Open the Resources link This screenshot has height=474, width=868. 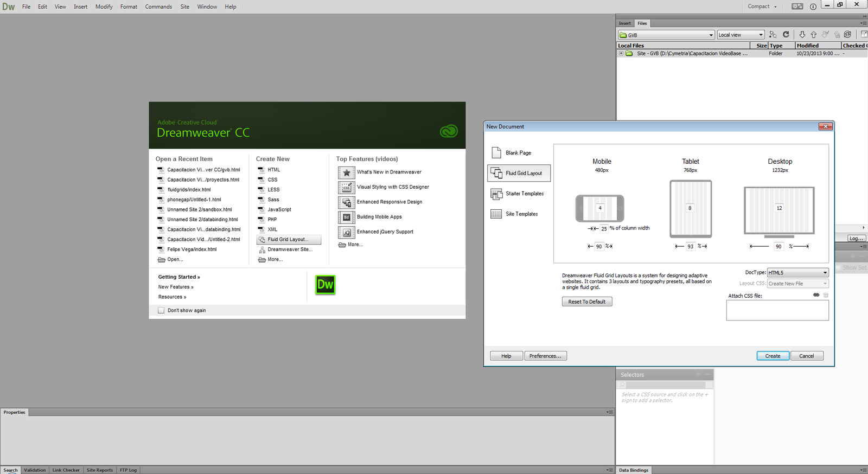pos(172,297)
